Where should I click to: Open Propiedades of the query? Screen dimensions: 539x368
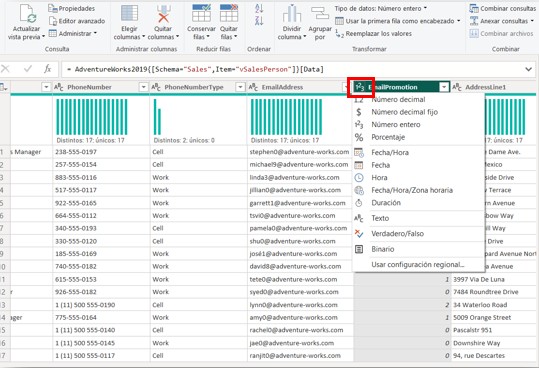coord(72,8)
